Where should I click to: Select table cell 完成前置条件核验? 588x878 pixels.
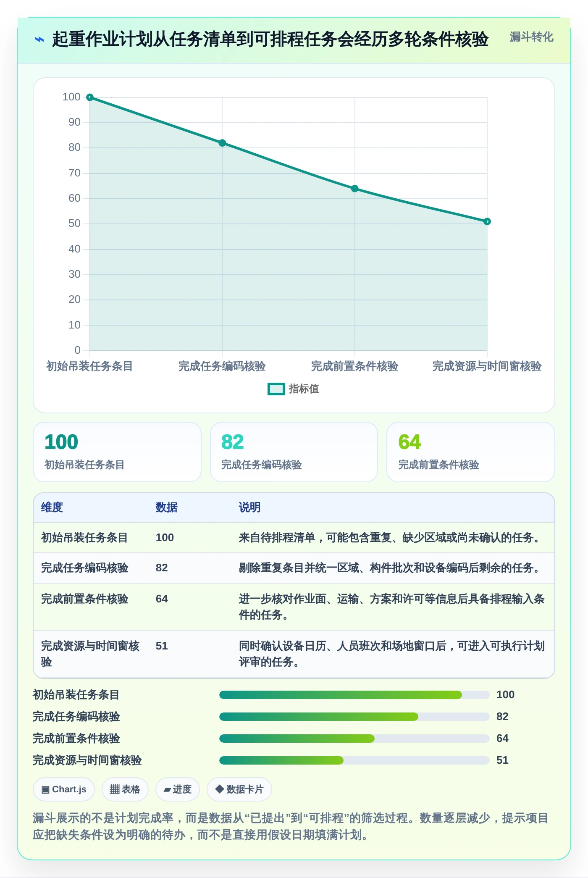point(84,599)
